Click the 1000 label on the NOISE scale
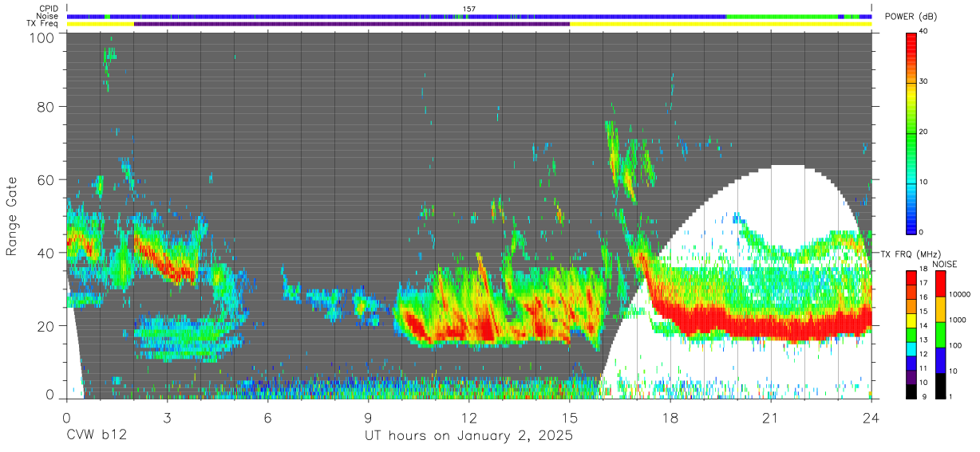This screenshot has height=452, width=980. tap(958, 320)
